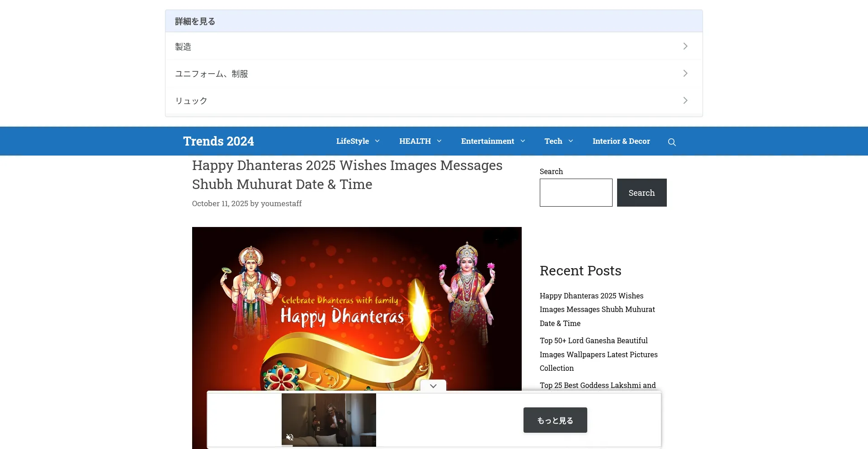
Task: Click the リュック ad link text
Action: tap(191, 101)
